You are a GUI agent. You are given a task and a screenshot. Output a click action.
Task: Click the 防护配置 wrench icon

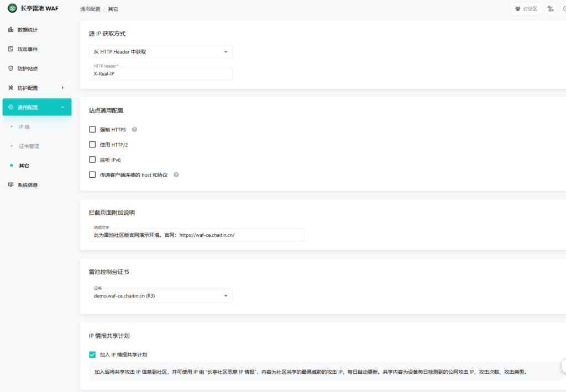11,88
